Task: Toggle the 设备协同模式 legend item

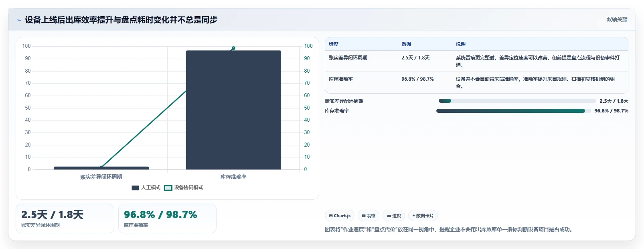Action: click(184, 188)
